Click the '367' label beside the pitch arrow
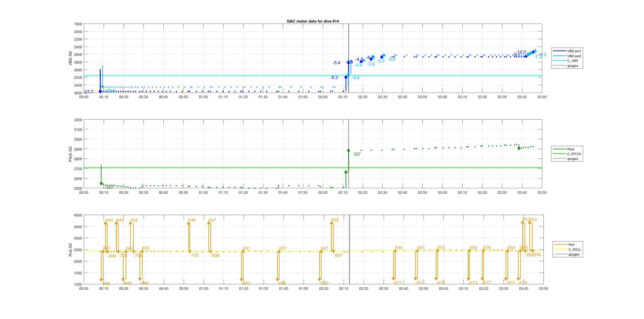The height and width of the screenshot is (319, 644). tap(357, 154)
